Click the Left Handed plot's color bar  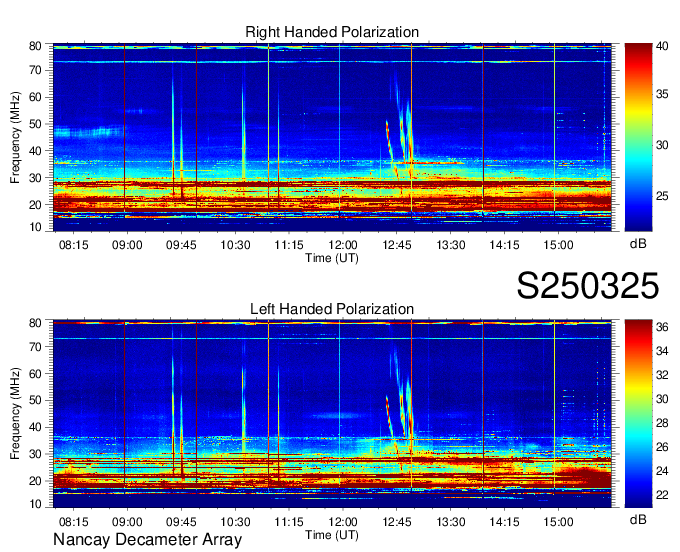[x=638, y=414]
